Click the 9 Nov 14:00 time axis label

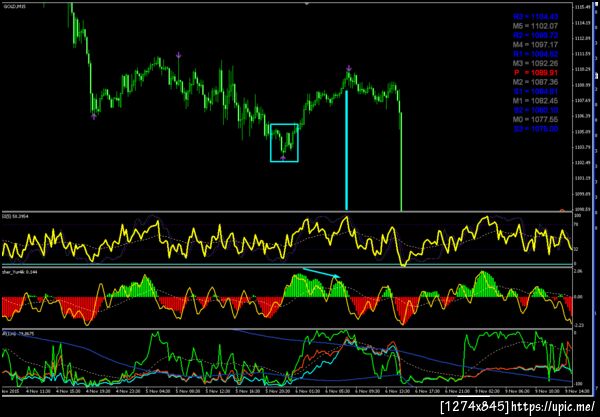579,391
